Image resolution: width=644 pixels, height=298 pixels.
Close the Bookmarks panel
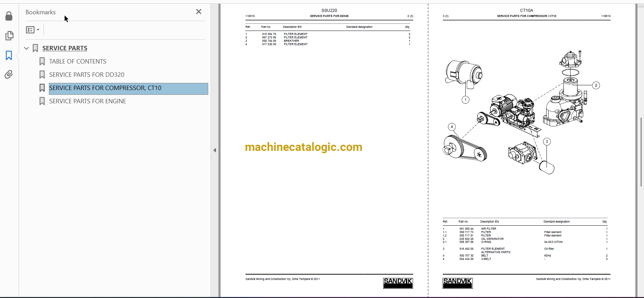coord(199,12)
